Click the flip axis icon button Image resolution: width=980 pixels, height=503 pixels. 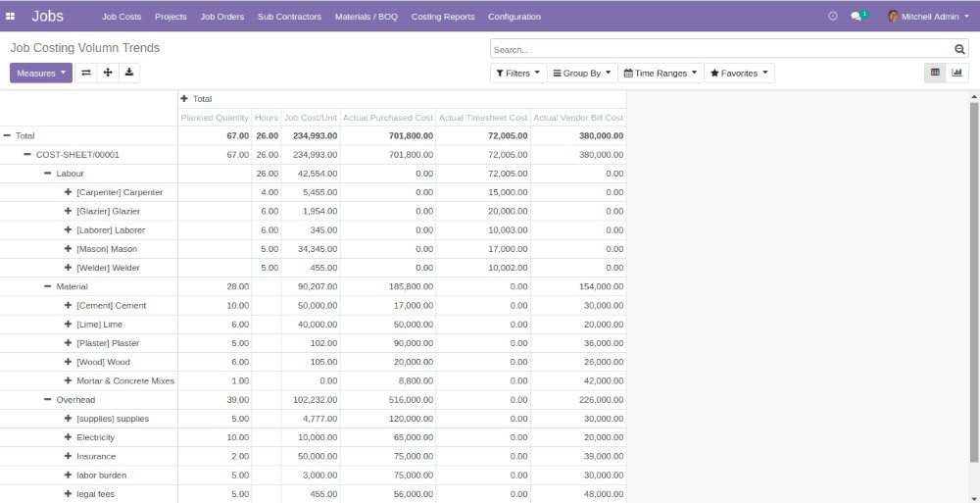(x=86, y=73)
